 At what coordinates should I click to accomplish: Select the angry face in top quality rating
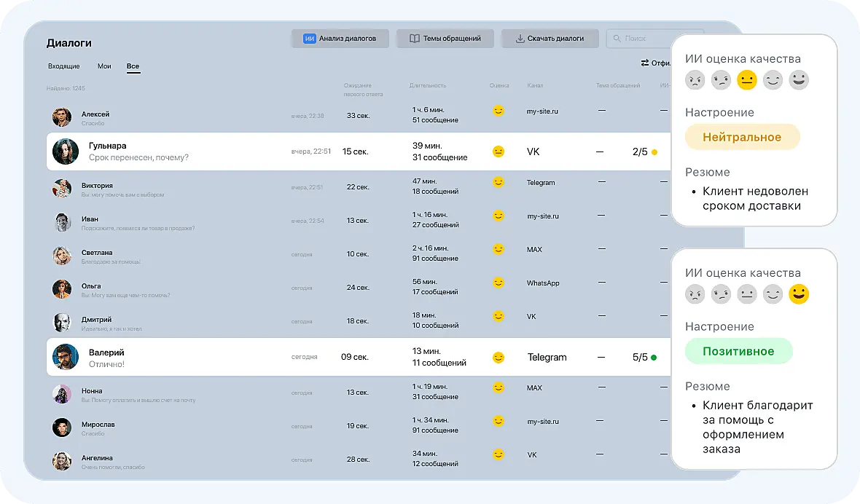pyautogui.click(x=695, y=80)
